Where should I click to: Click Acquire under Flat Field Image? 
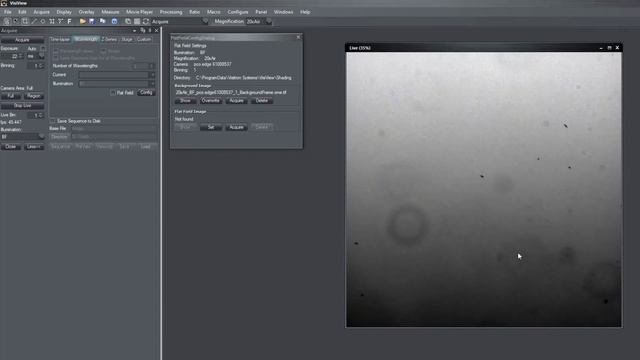tap(236, 127)
